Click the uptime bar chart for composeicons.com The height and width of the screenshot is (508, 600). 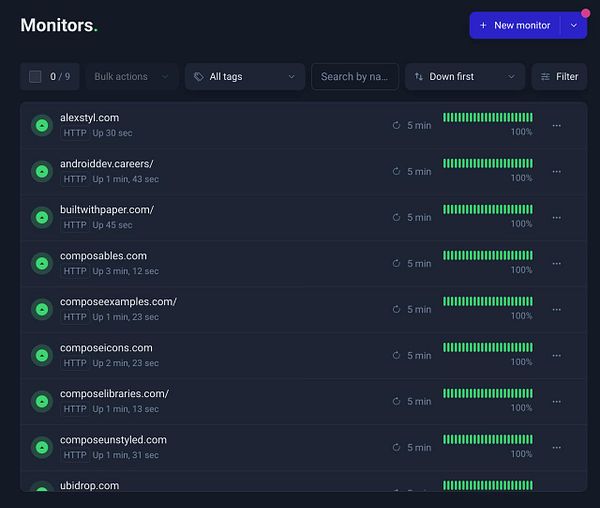[488, 347]
